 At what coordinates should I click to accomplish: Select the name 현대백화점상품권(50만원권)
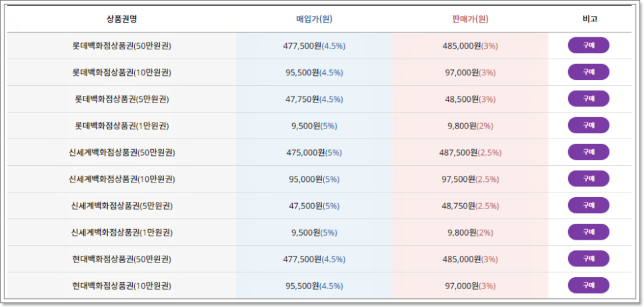(x=121, y=260)
